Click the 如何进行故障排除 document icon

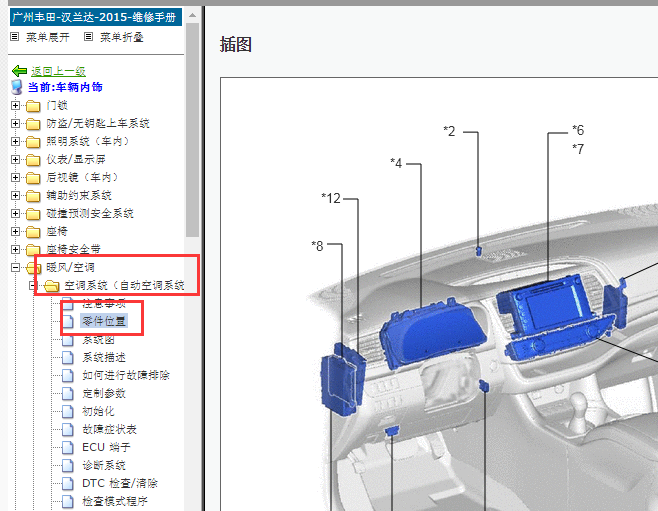68,375
